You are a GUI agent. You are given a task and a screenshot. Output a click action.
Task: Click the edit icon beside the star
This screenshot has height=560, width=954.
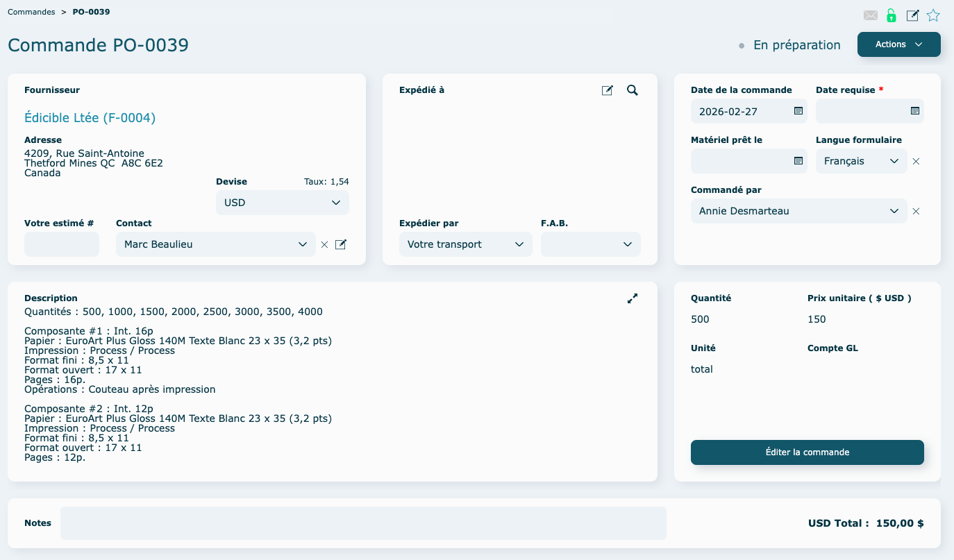coord(913,15)
